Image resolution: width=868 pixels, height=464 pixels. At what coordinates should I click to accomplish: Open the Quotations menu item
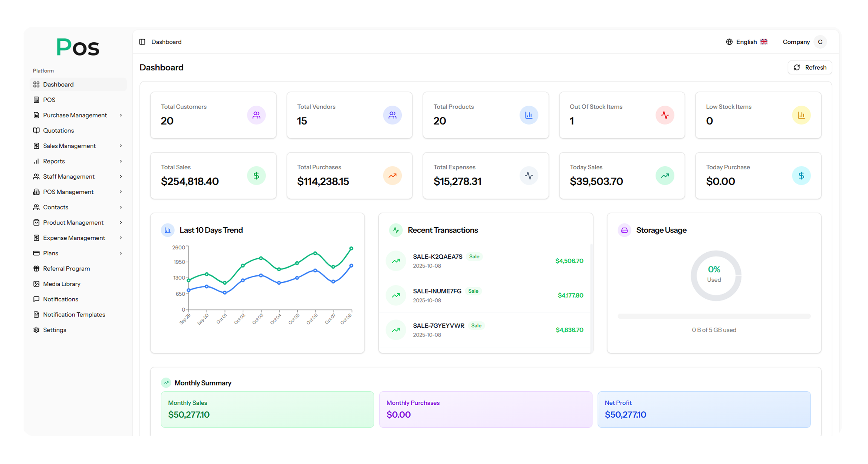(58, 130)
